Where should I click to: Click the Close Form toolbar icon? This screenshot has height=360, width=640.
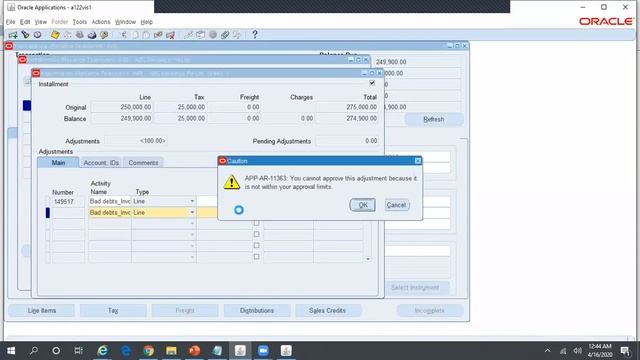pos(104,35)
